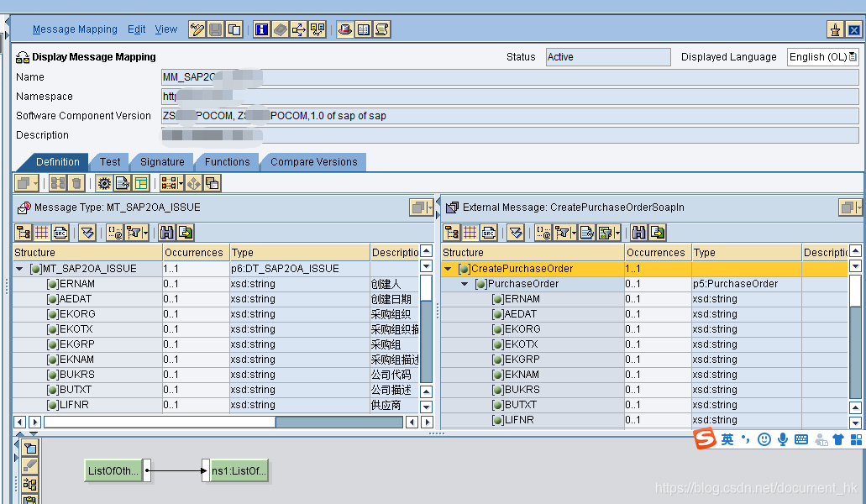Open source filter dropdown arrow
The width and height of the screenshot is (866, 504).
(x=146, y=233)
